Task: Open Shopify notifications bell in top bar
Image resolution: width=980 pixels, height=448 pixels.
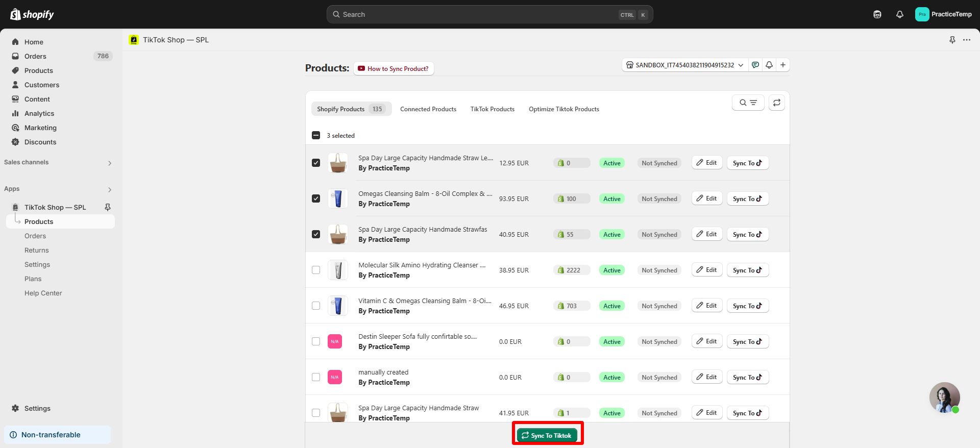Action: pyautogui.click(x=900, y=14)
